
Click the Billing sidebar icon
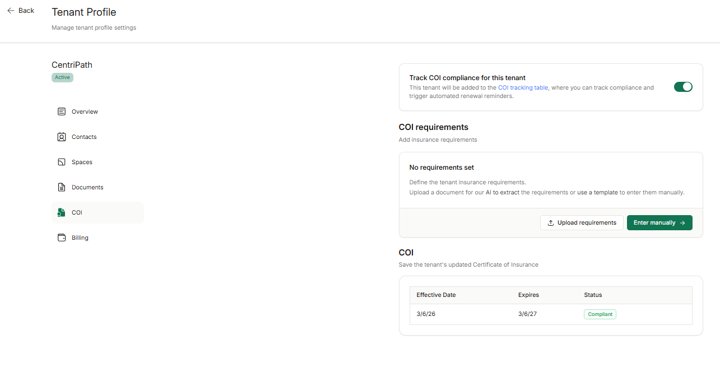click(62, 238)
